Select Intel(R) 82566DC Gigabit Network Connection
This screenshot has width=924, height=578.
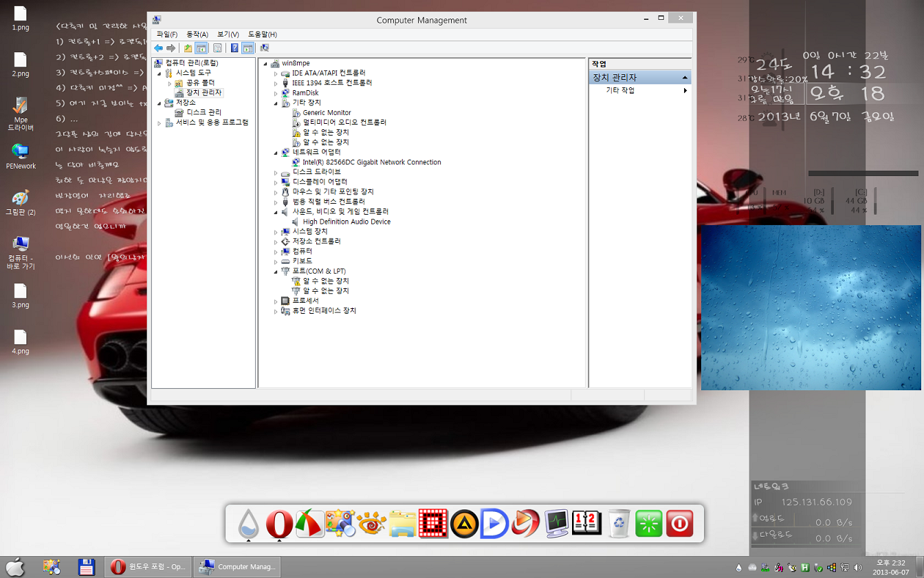[372, 162]
